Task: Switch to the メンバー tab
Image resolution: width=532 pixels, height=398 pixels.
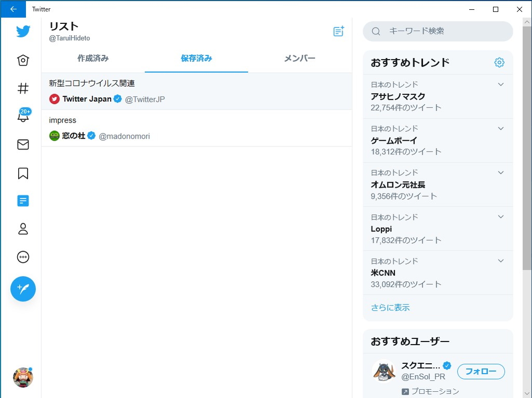Action: (x=300, y=59)
